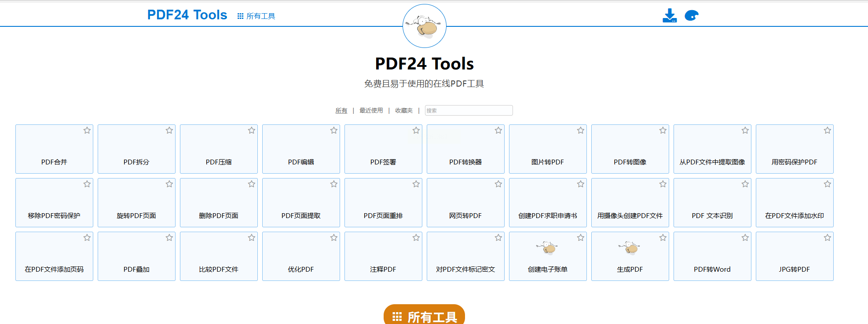The height and width of the screenshot is (324, 868).
Task: Click the star icon on 用密码保护PDF
Action: click(828, 131)
